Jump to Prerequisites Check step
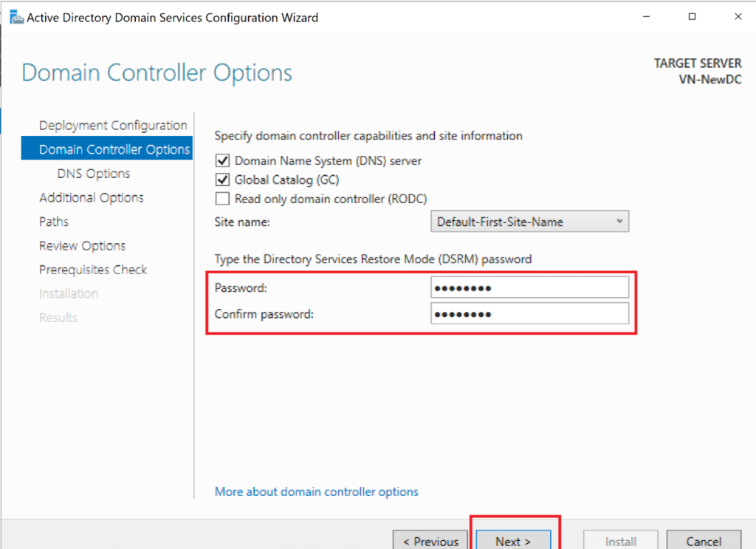The width and height of the screenshot is (756, 549). (x=93, y=270)
